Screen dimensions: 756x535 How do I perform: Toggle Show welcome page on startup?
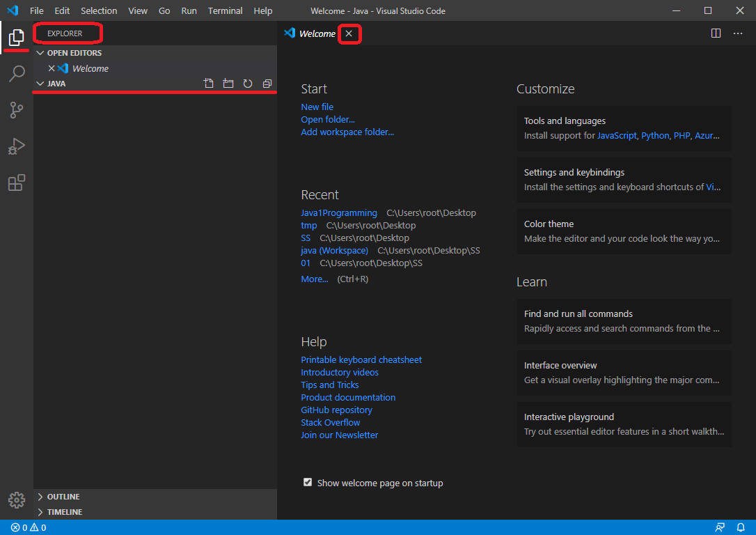[308, 483]
